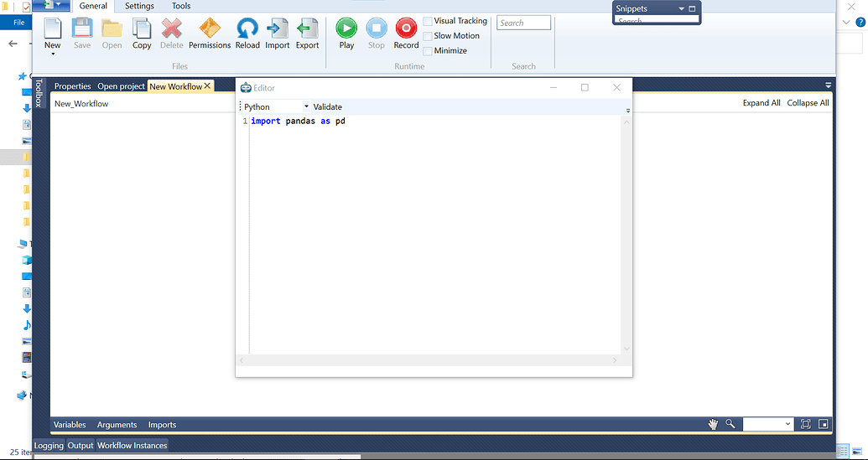Screen dimensions: 868x460
Task: Click the red Delete X icon
Action: [x=172, y=28]
